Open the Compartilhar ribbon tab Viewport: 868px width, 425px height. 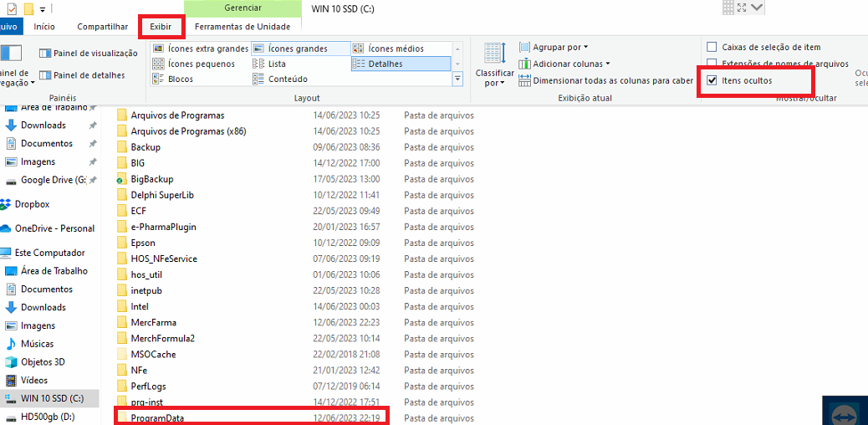(103, 27)
